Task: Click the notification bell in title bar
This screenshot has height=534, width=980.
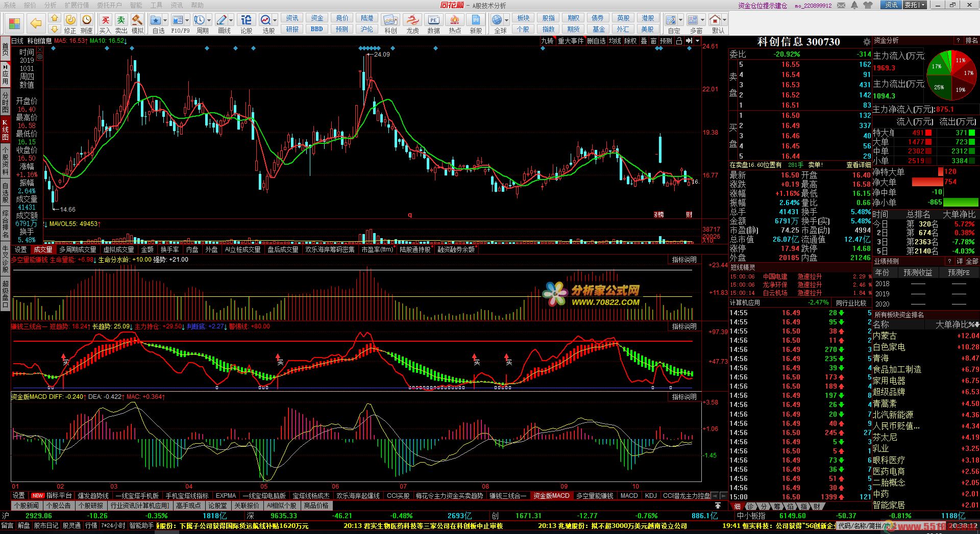Action: point(854,5)
